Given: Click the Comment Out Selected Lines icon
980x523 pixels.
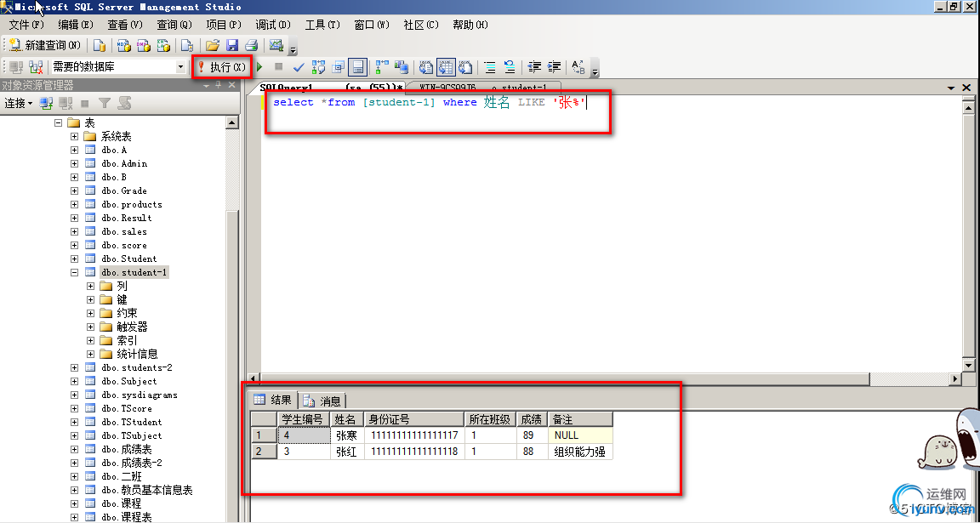Looking at the screenshot, I should [x=490, y=66].
